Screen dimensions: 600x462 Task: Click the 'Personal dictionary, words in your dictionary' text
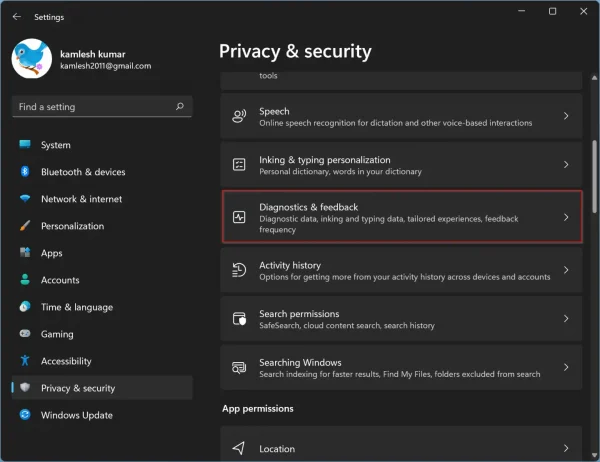tap(340, 171)
